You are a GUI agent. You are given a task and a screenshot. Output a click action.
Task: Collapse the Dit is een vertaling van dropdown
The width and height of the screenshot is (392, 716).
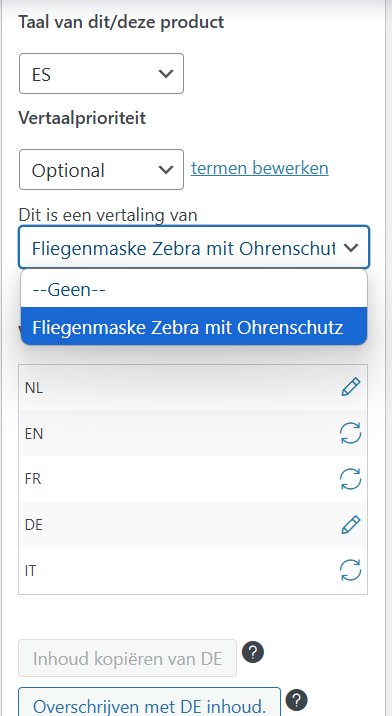click(x=194, y=247)
